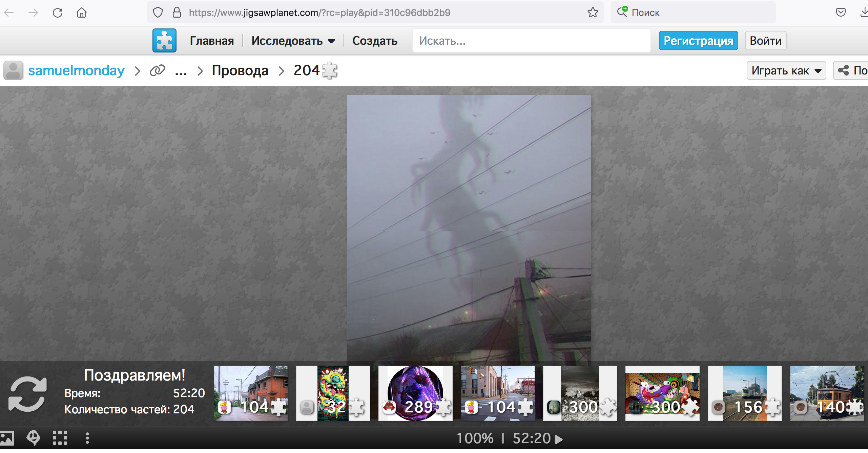Open browser downloads arrow
868x453 pixels.
click(x=864, y=13)
